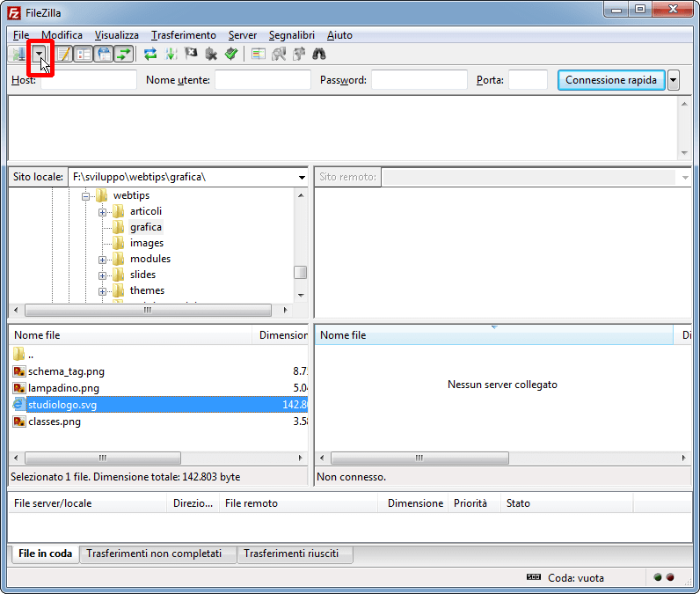Open the directory listing filters icon

point(258,55)
